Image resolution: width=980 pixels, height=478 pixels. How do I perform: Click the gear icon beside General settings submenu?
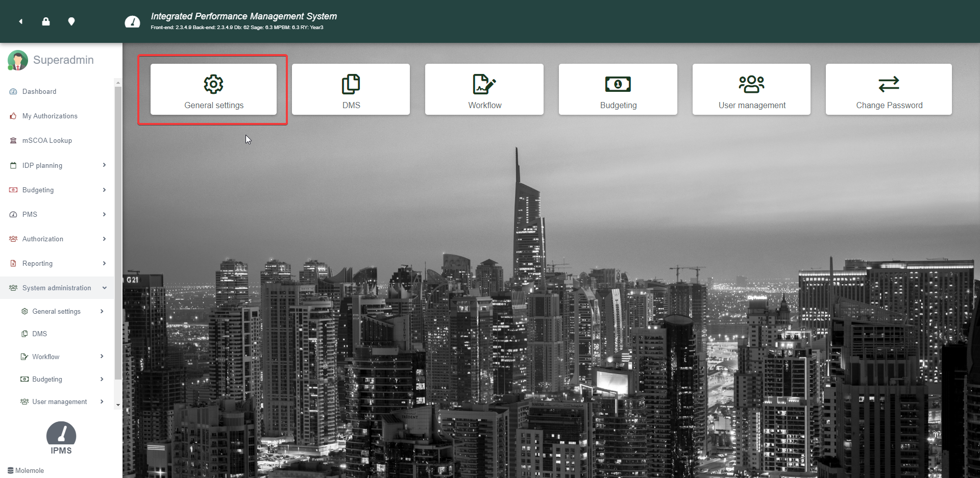pos(24,311)
